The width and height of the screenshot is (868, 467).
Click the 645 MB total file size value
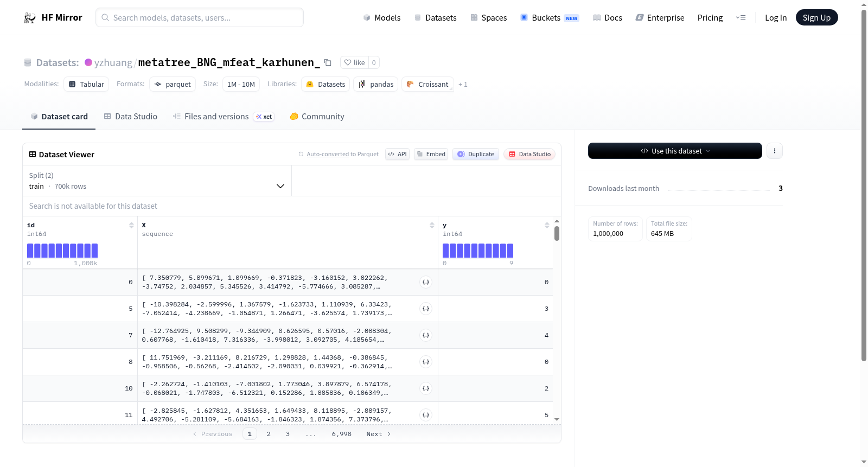coord(662,234)
